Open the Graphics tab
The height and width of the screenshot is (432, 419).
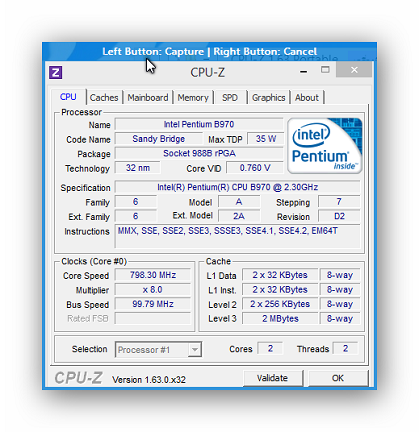click(269, 98)
